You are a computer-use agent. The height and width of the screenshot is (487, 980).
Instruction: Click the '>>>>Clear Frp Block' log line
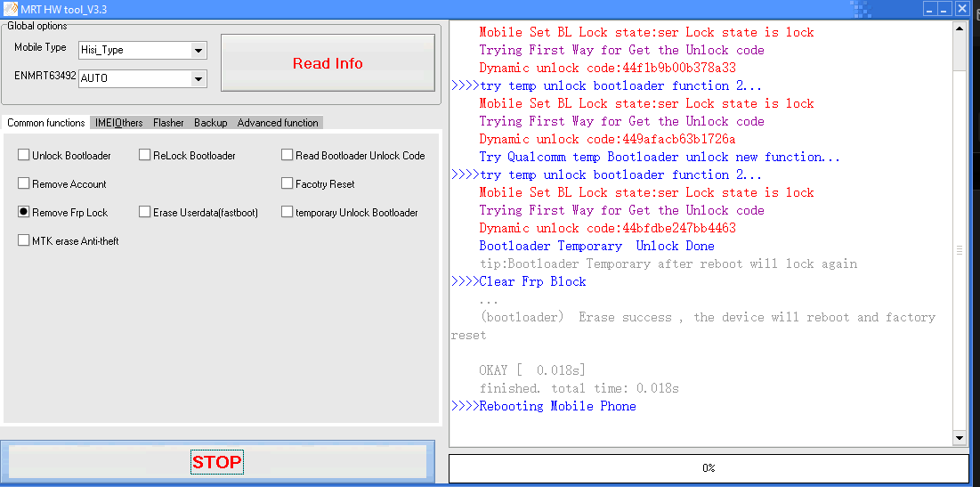click(518, 282)
